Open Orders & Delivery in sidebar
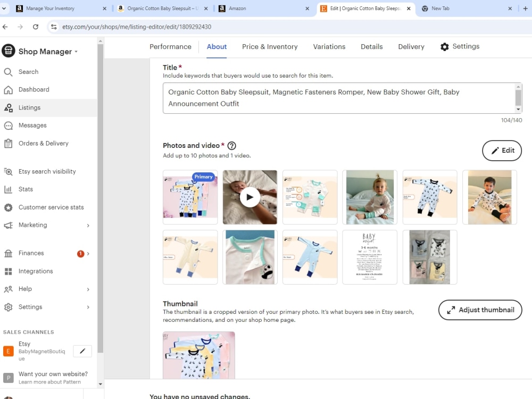This screenshot has height=399, width=532. click(x=48, y=144)
